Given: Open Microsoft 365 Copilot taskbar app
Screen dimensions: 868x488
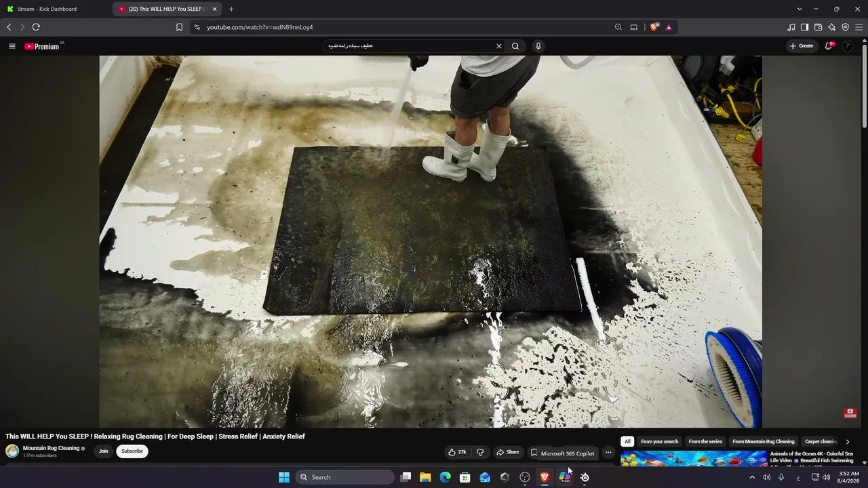Looking at the screenshot, I should 564,477.
